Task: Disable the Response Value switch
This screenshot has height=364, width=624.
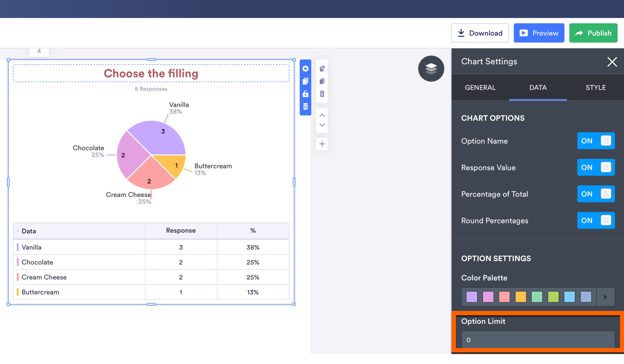Action: coord(596,168)
